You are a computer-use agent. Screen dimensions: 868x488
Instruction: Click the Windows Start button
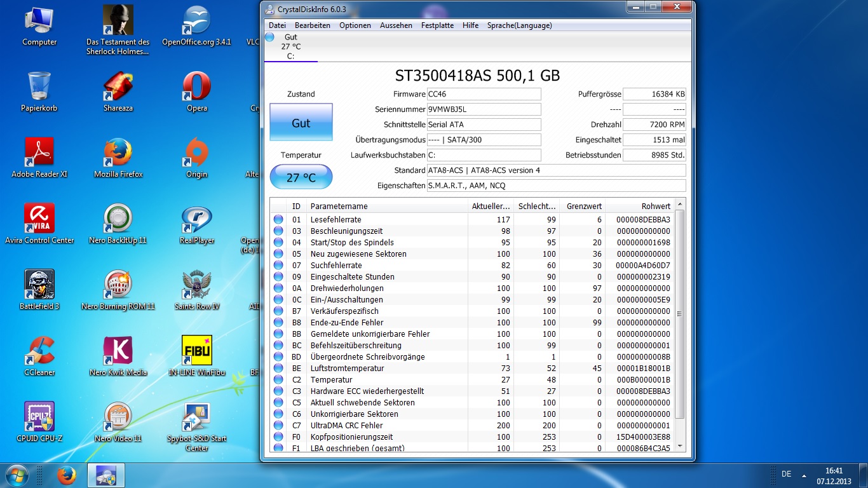tap(16, 475)
